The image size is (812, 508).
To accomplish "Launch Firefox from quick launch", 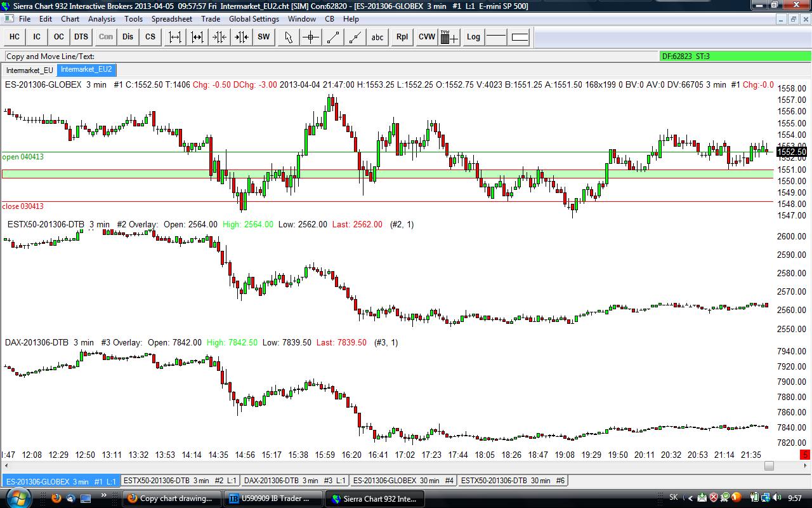I will [56, 498].
